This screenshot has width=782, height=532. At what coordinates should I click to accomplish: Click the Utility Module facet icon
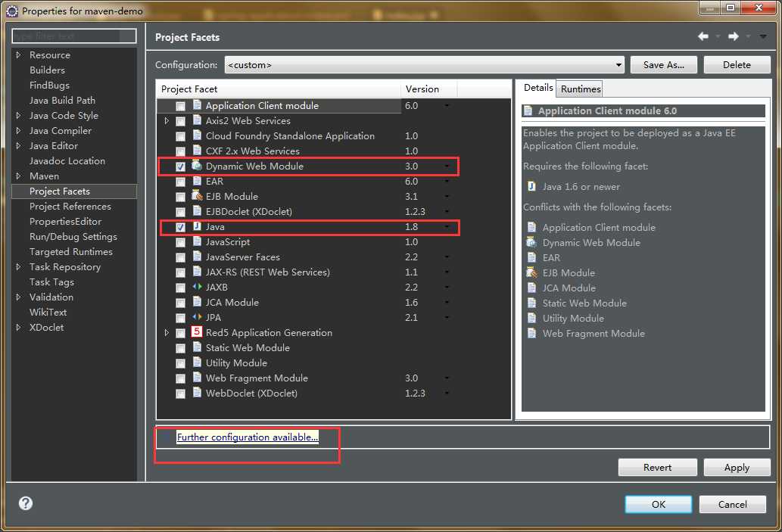click(x=197, y=362)
